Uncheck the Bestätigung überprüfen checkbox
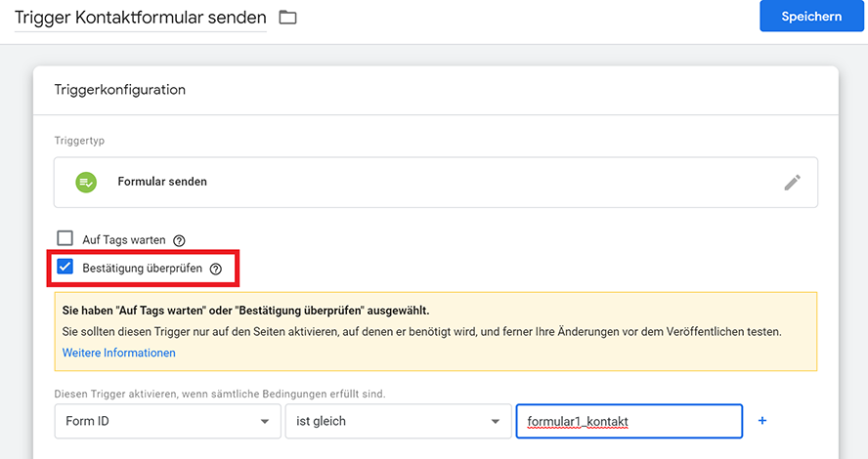 click(x=65, y=267)
